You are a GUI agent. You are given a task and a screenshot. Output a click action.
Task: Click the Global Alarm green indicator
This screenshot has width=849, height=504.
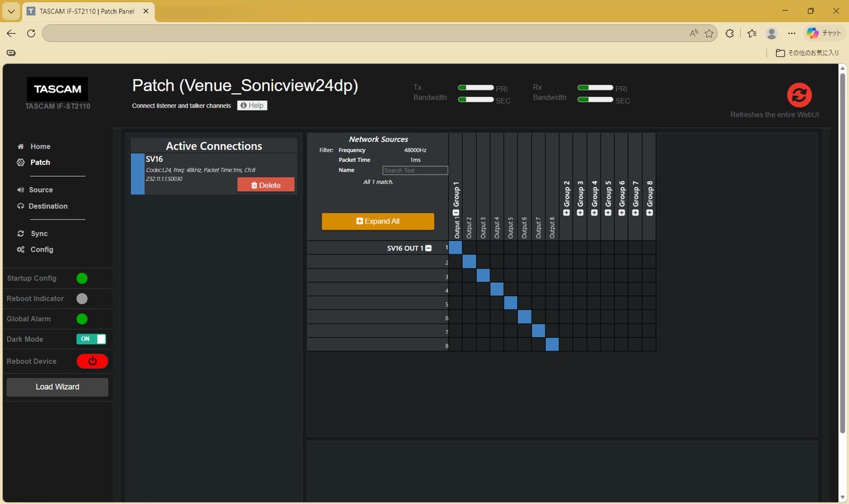(x=82, y=319)
